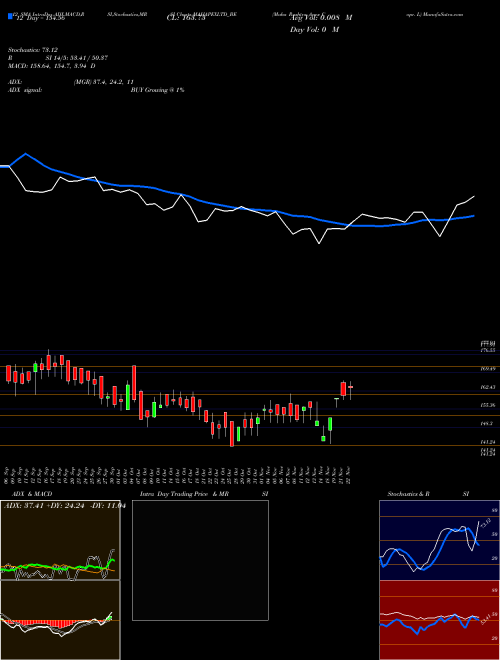500x660 pixels.
Task: Click the 'CL: 163.13' closing price text
Action: (x=186, y=18)
